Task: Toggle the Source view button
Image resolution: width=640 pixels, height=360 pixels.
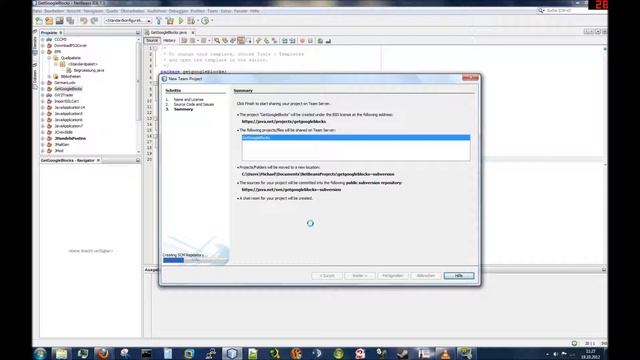Action: (x=152, y=41)
